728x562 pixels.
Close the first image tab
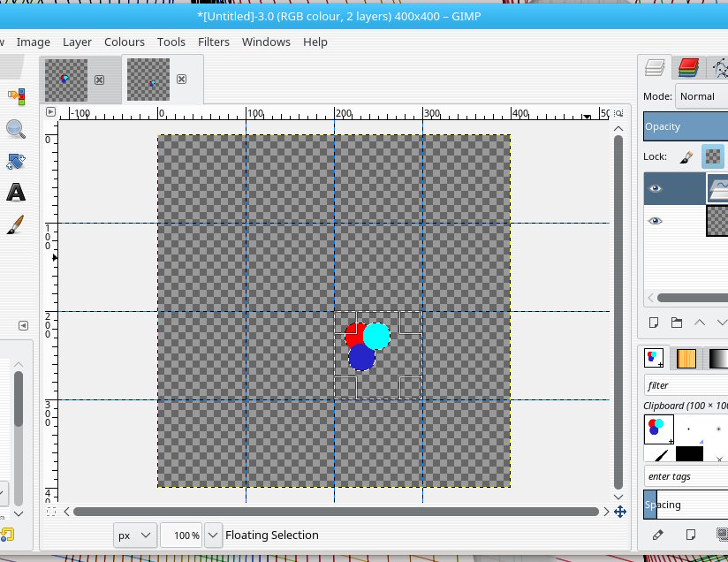coord(99,80)
